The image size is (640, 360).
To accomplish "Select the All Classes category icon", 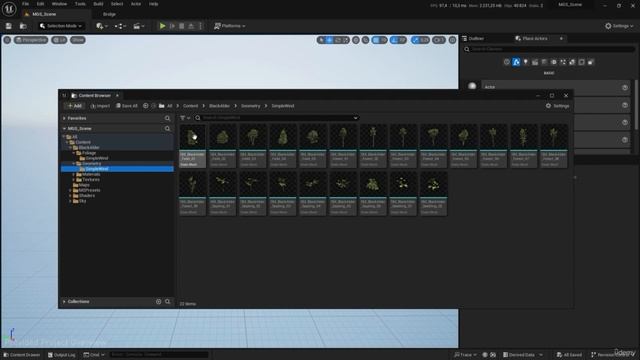I will 591,62.
